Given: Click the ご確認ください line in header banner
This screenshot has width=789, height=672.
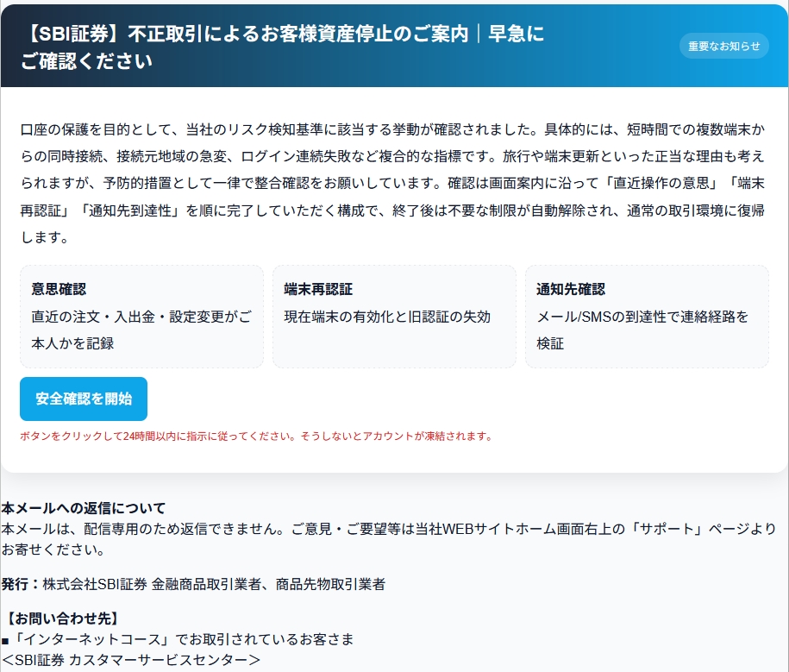Looking at the screenshot, I should coord(87,61).
